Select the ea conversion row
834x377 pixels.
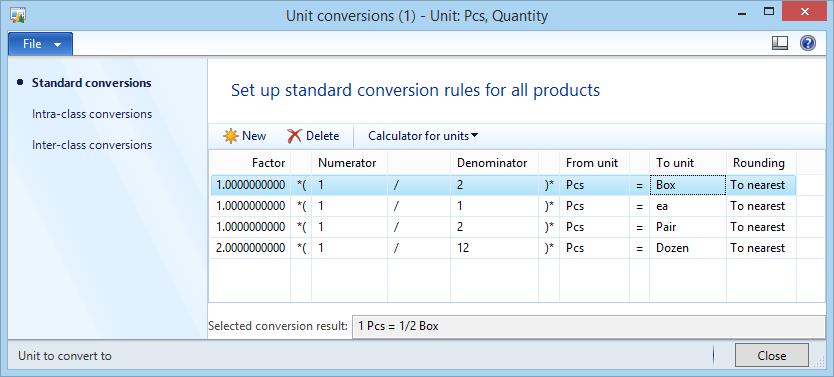click(x=503, y=206)
